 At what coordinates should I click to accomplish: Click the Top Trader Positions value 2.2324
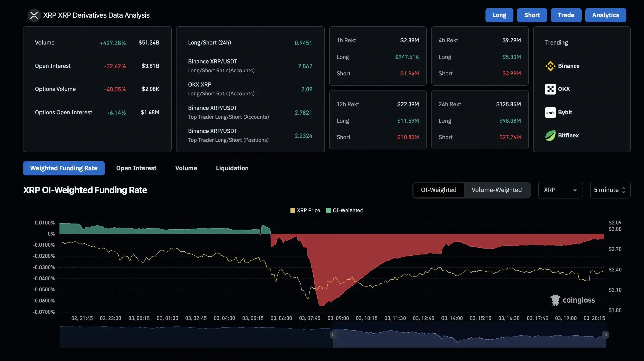click(303, 136)
